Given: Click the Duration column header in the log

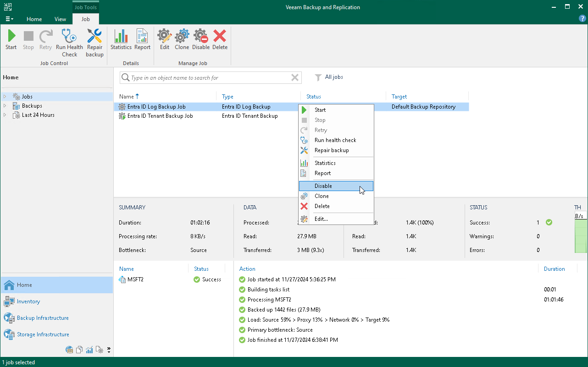Looking at the screenshot, I should 555,269.
